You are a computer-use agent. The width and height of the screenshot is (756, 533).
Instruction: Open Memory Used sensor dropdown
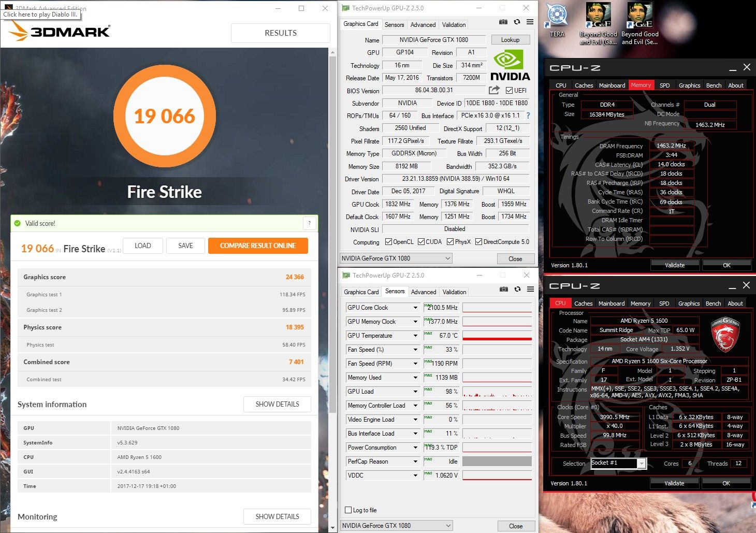[415, 378]
